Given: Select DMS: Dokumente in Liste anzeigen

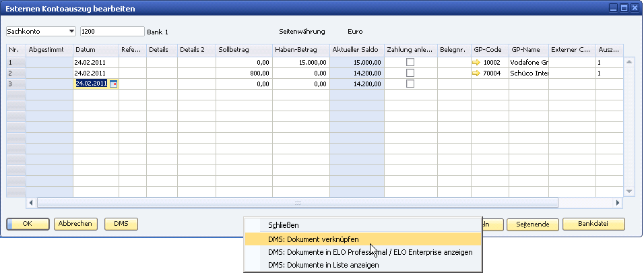Looking at the screenshot, I should click(x=362, y=265).
